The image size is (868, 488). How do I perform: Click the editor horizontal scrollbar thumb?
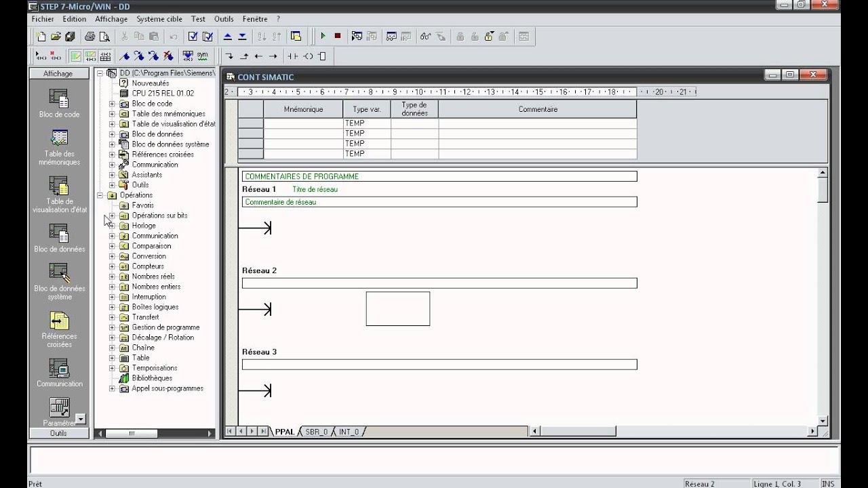point(578,431)
